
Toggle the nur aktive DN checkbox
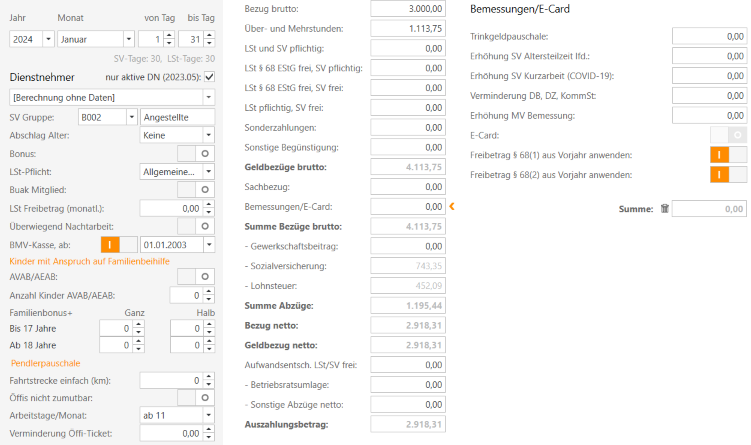[209, 77]
